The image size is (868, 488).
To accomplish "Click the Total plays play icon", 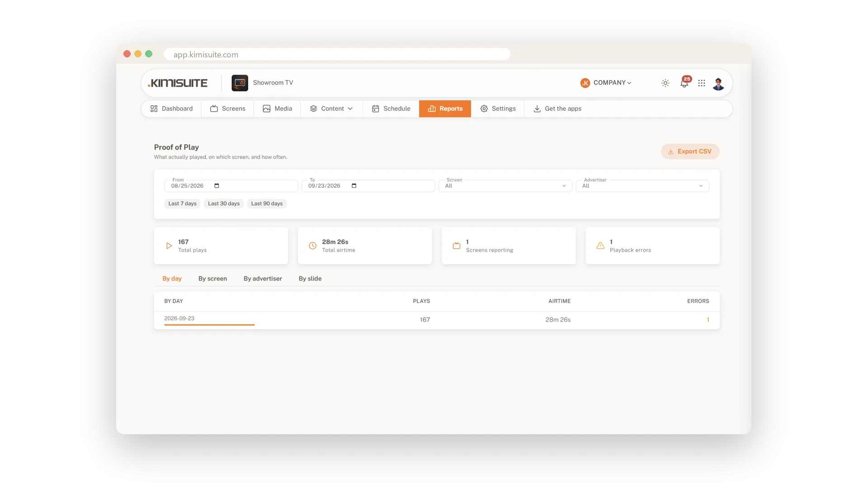I will click(169, 246).
